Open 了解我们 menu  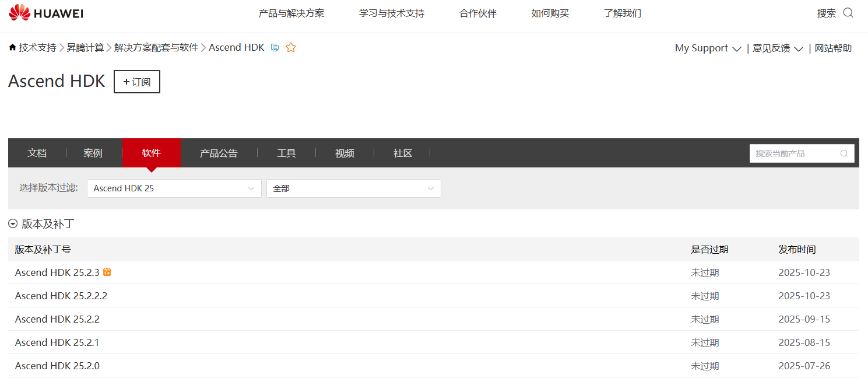point(623,13)
